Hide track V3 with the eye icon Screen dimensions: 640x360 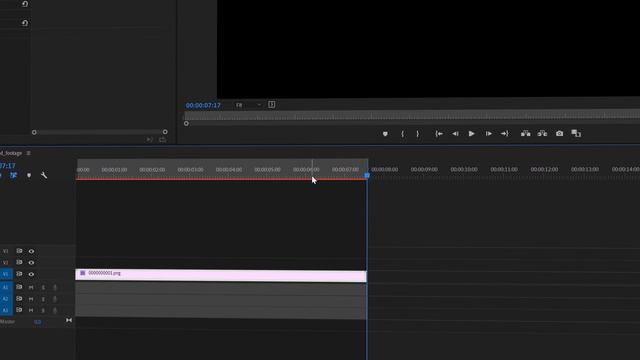[x=31, y=251]
